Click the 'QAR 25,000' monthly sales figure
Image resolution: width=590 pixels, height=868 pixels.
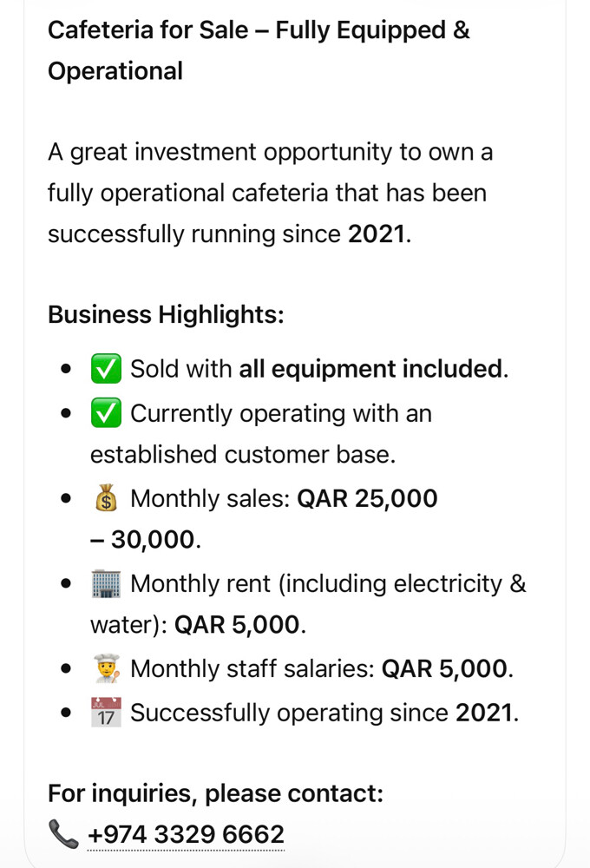coord(368,498)
